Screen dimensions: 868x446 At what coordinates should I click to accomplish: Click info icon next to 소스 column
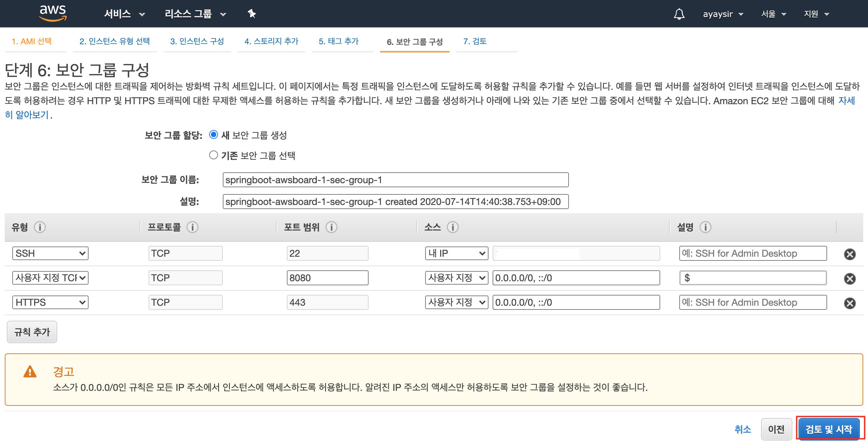point(452,227)
